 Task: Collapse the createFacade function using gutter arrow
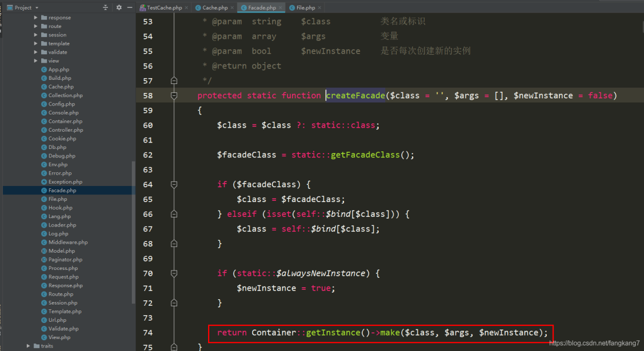174,95
